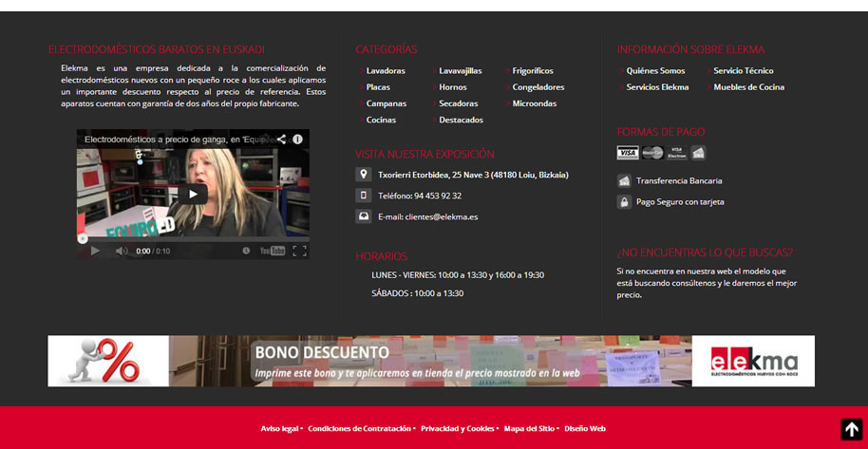This screenshot has width=868, height=449.
Task: Click the Visita Nuestra Exposición heading
Action: pos(425,155)
